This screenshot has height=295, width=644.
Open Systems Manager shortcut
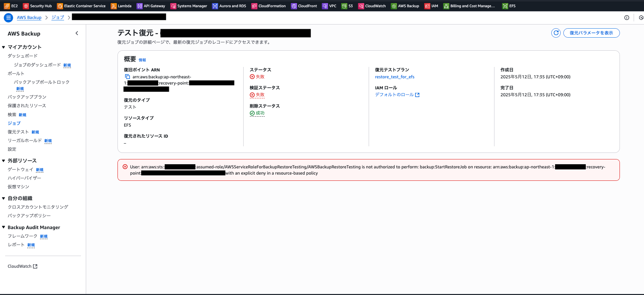[189, 6]
